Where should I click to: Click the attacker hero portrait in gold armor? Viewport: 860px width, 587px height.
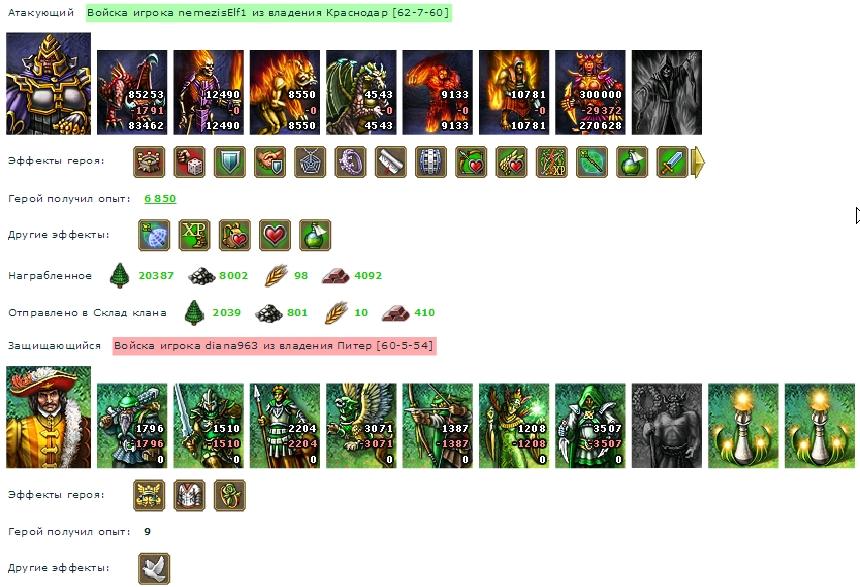coord(49,83)
